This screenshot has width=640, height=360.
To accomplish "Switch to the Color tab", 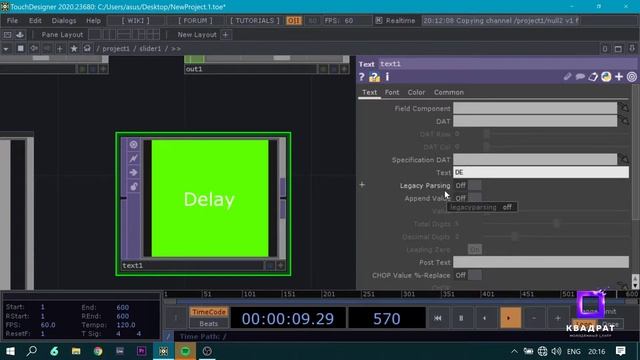I will tap(416, 92).
